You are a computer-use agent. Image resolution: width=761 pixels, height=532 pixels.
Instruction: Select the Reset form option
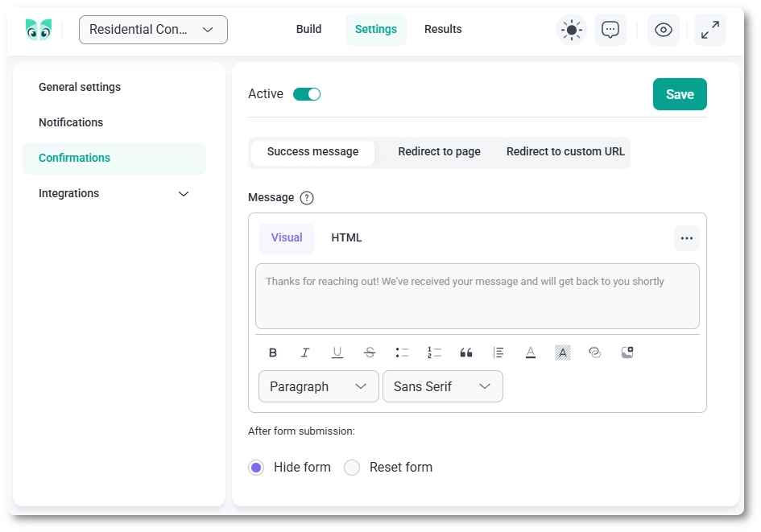pyautogui.click(x=352, y=467)
